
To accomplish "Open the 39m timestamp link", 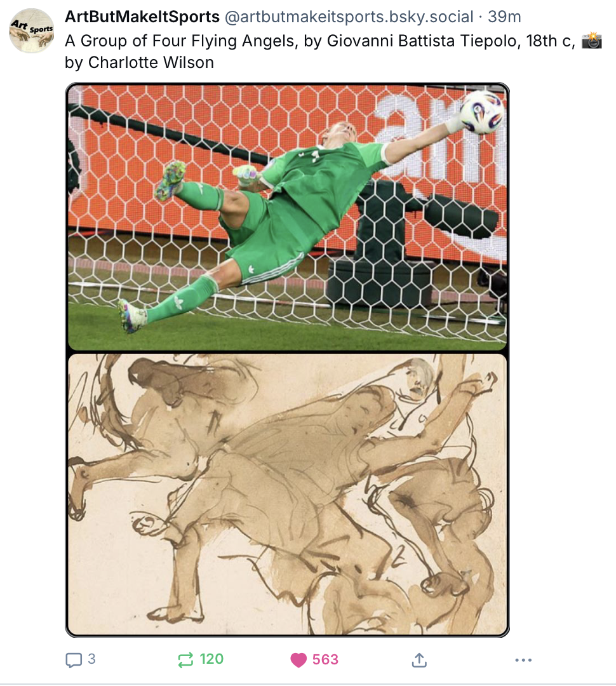I will point(504,17).
